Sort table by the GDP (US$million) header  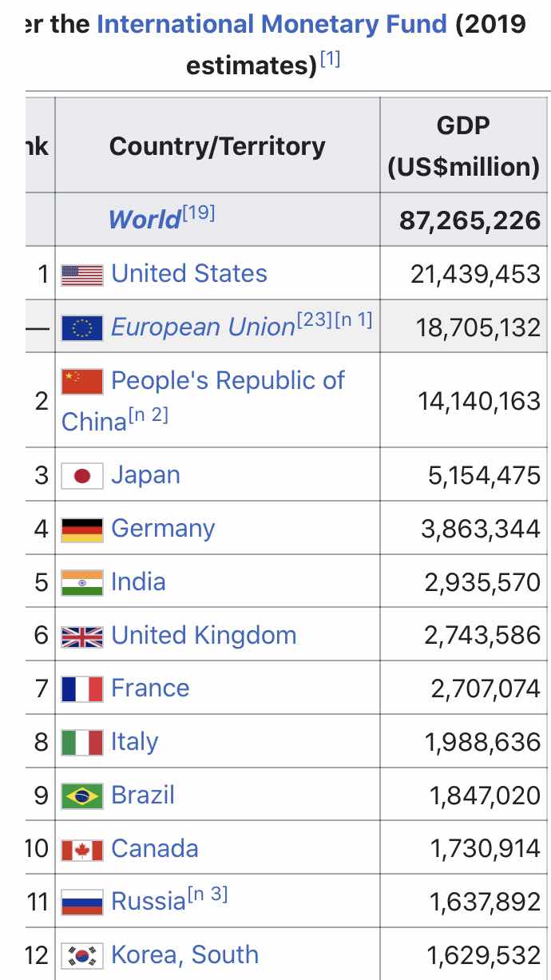[465, 145]
